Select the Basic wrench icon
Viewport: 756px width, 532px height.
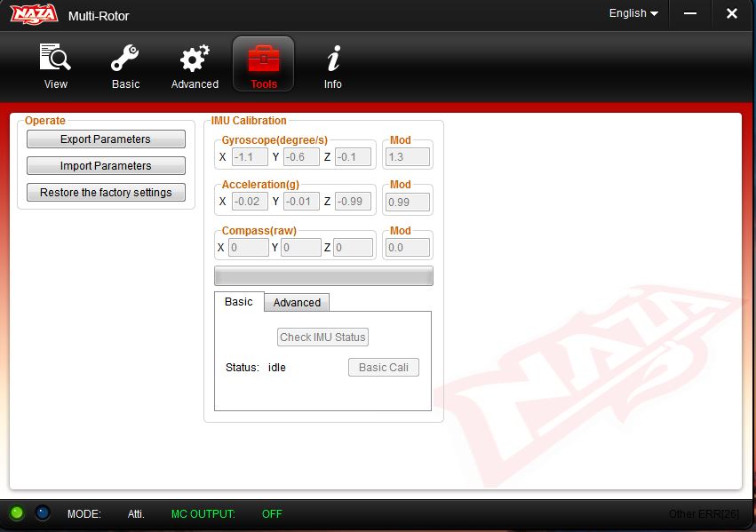pos(125,60)
